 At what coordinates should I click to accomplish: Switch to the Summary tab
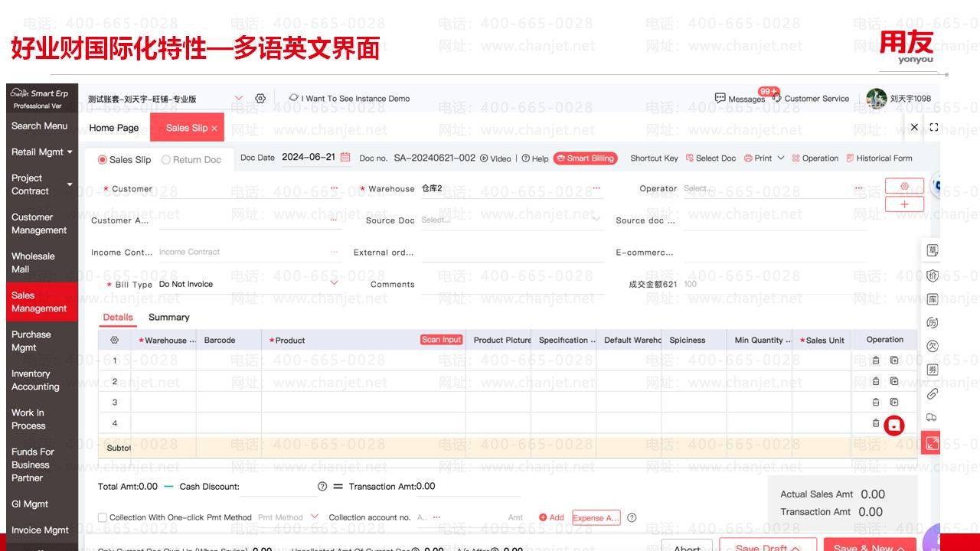[169, 317]
